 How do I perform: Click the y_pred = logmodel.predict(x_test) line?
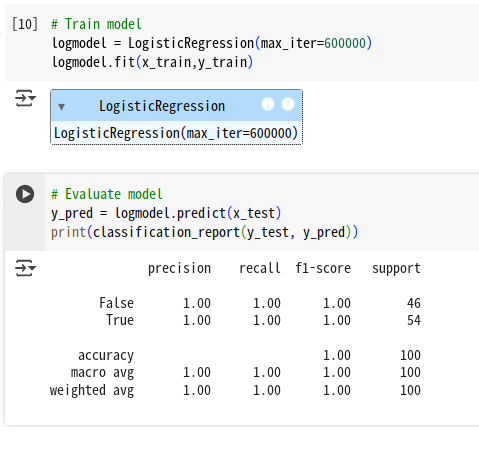coord(166,213)
